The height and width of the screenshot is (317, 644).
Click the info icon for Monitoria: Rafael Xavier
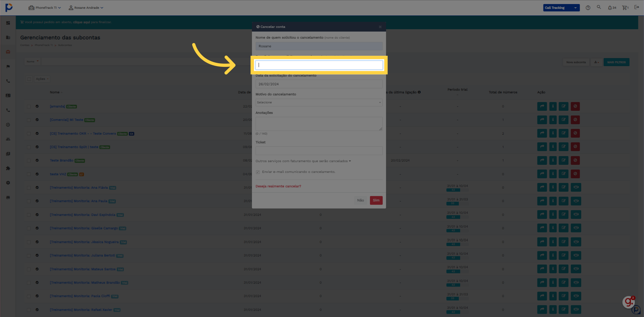coord(553,310)
